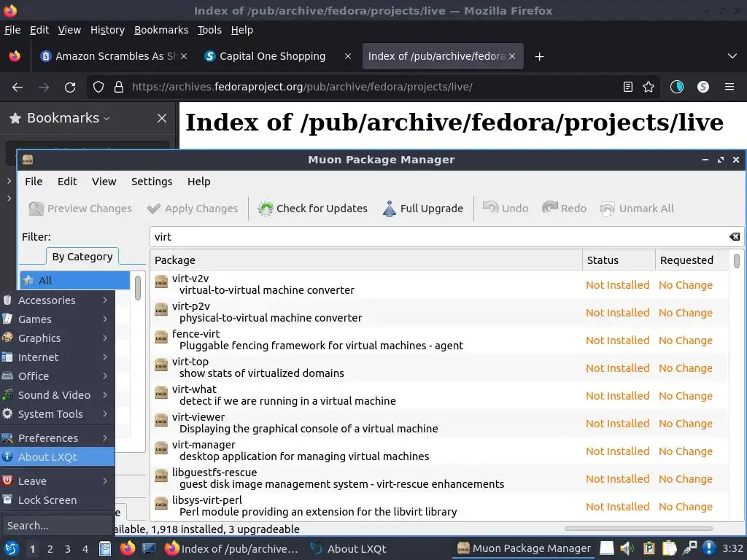
Task: Clear the virt filter text
Action: (x=734, y=237)
